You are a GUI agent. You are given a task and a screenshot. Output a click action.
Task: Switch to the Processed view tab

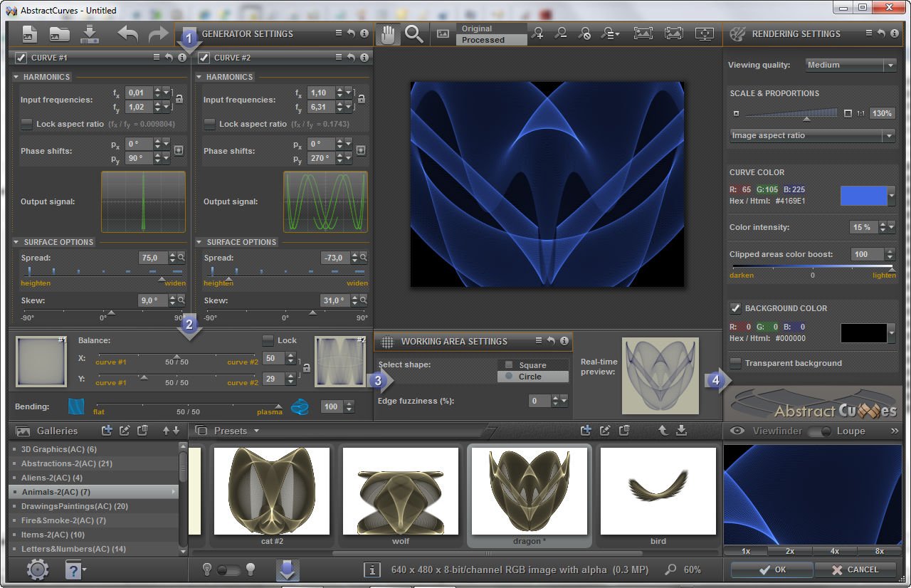point(483,40)
